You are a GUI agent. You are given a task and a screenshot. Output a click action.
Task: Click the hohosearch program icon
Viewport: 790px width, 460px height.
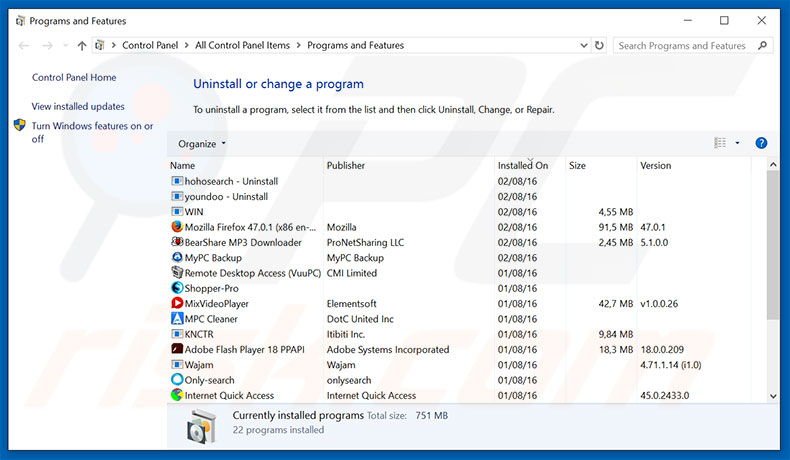click(177, 181)
